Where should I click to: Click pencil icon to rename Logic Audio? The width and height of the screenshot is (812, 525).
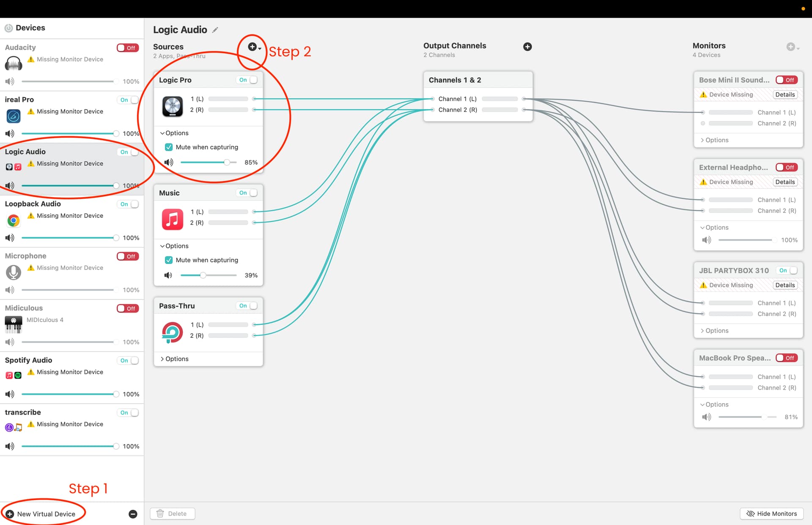coord(215,30)
